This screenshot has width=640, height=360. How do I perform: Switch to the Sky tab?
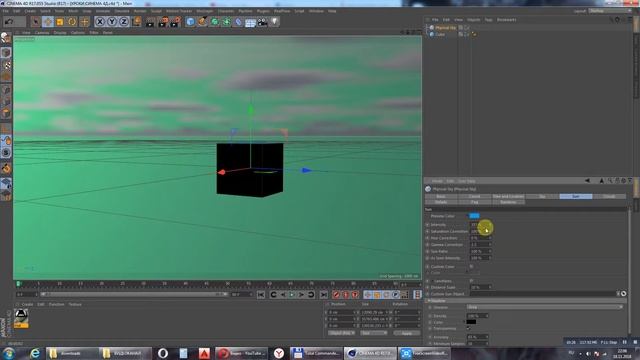click(542, 197)
